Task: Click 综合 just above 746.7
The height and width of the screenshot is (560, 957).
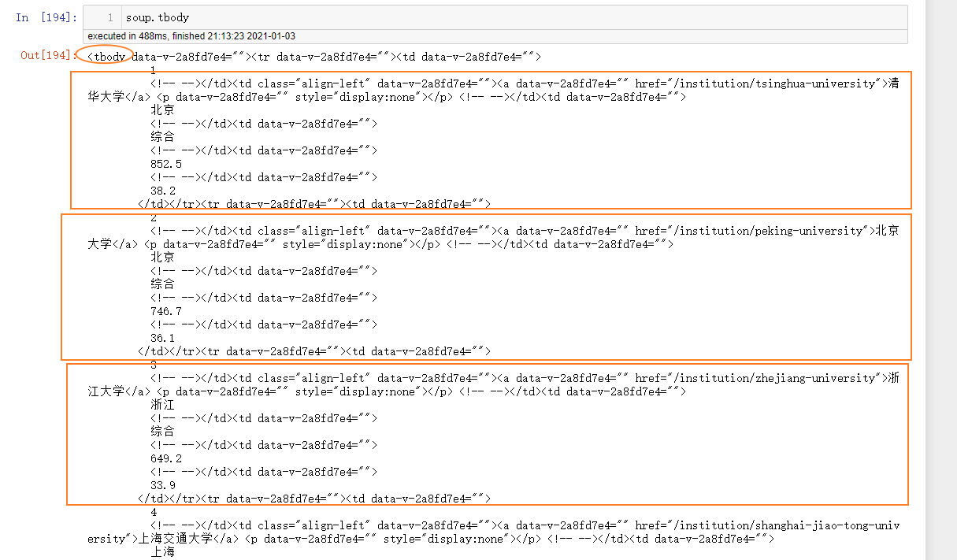Action: (162, 284)
